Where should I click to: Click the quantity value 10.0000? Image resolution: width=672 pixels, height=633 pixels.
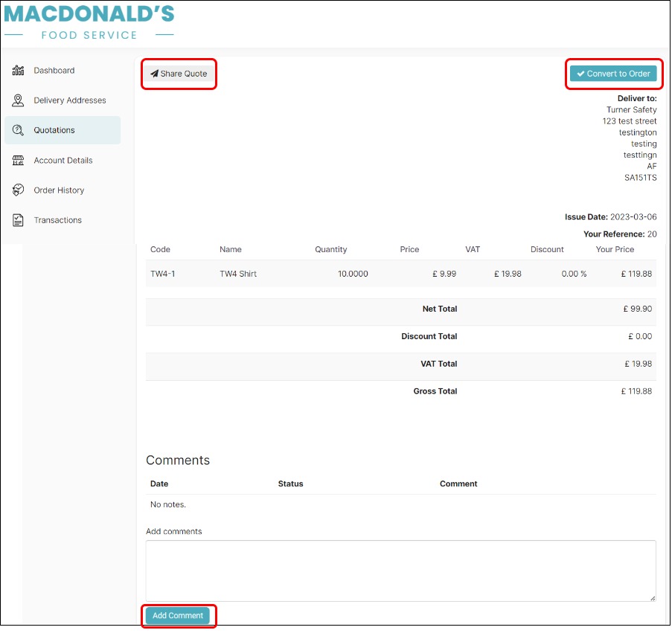point(353,274)
